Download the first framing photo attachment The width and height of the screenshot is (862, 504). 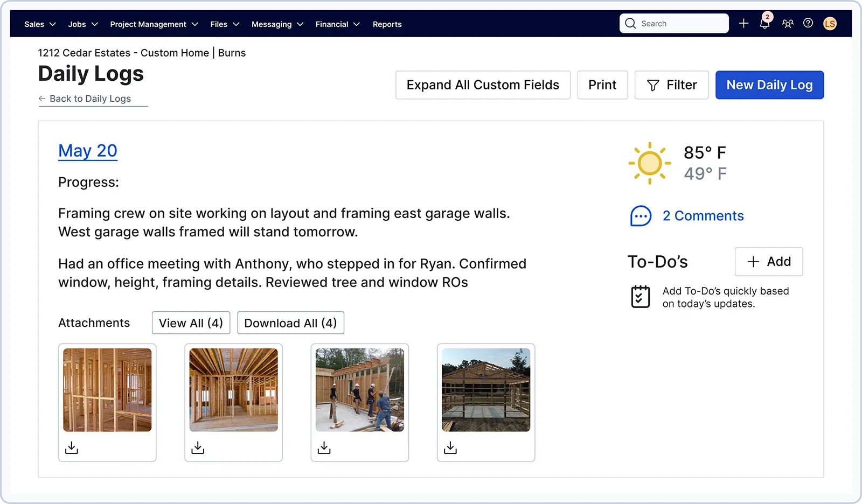coord(72,447)
